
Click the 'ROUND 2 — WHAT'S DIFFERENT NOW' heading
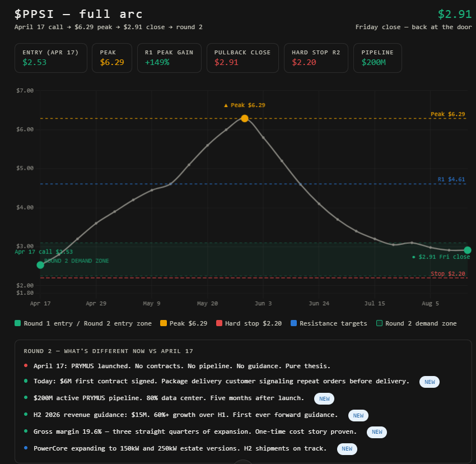109,351
